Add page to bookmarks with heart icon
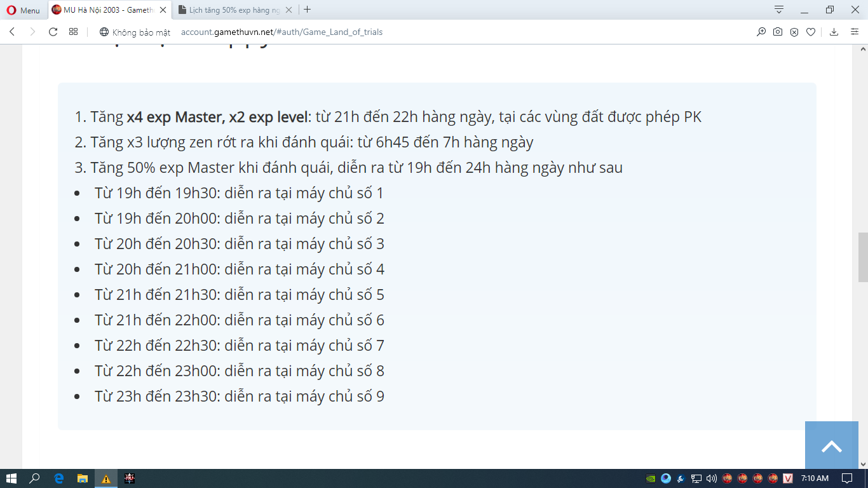The image size is (868, 488). point(810,32)
